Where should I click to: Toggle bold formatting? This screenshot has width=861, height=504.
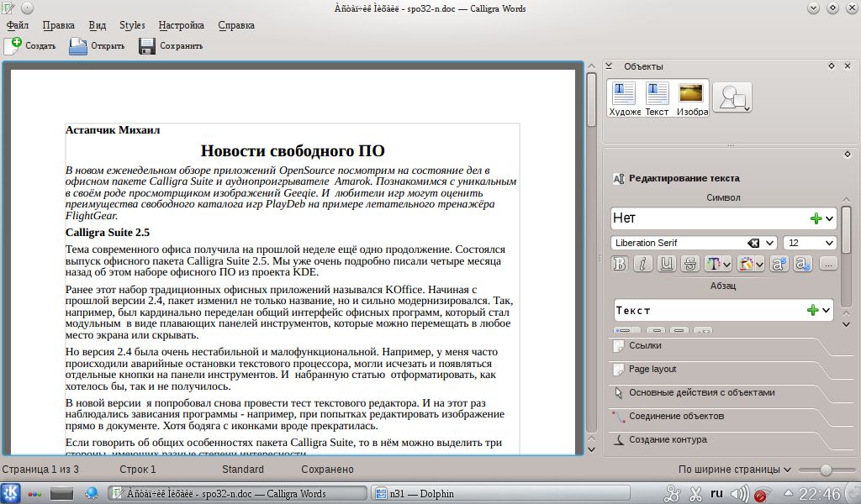(620, 264)
